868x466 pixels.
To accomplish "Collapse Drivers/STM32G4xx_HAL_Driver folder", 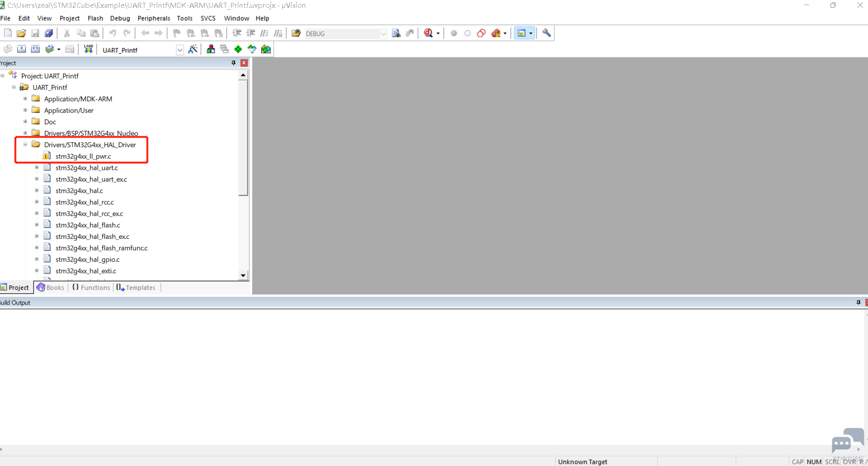I will click(25, 144).
